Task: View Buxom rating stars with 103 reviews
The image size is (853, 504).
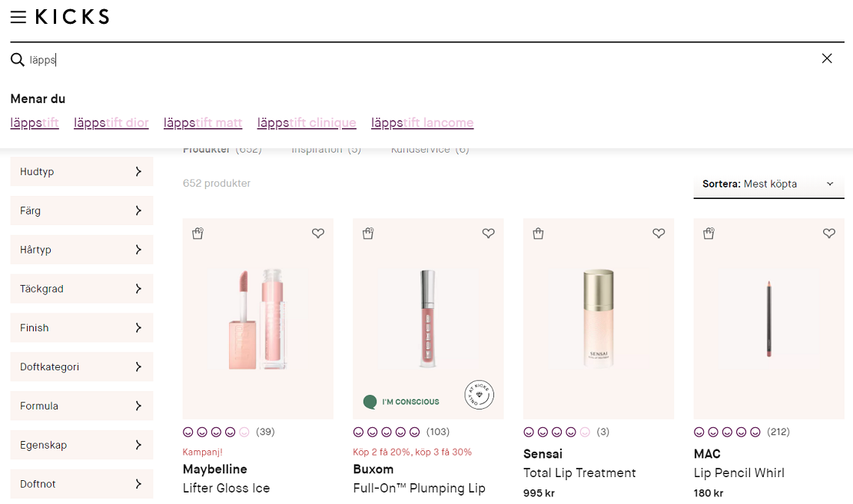Action: tap(387, 433)
